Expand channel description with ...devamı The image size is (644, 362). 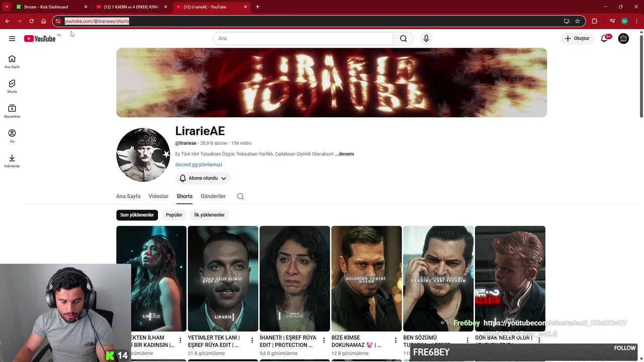coord(345,154)
